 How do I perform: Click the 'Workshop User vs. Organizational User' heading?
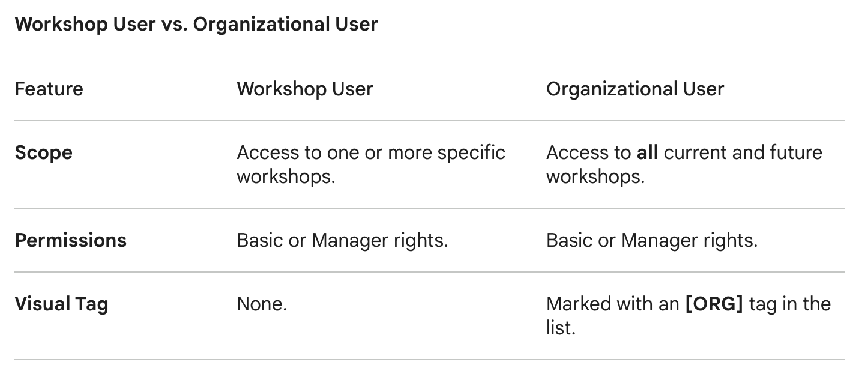(x=196, y=25)
